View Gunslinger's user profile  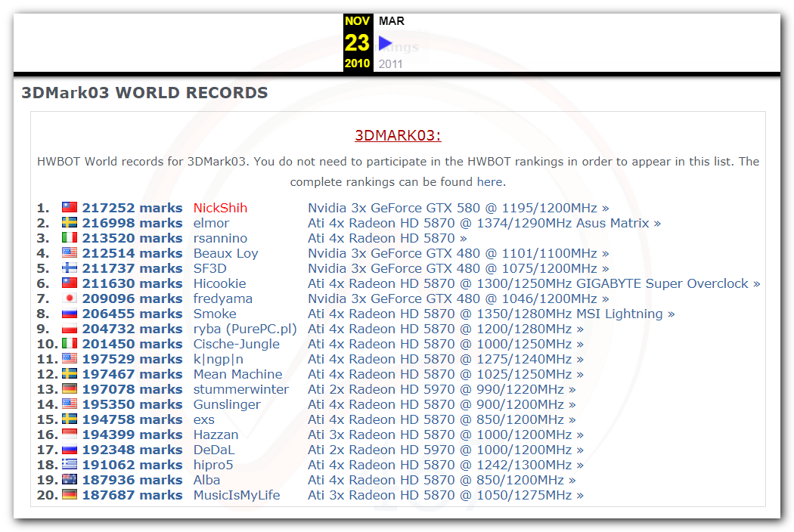click(227, 404)
